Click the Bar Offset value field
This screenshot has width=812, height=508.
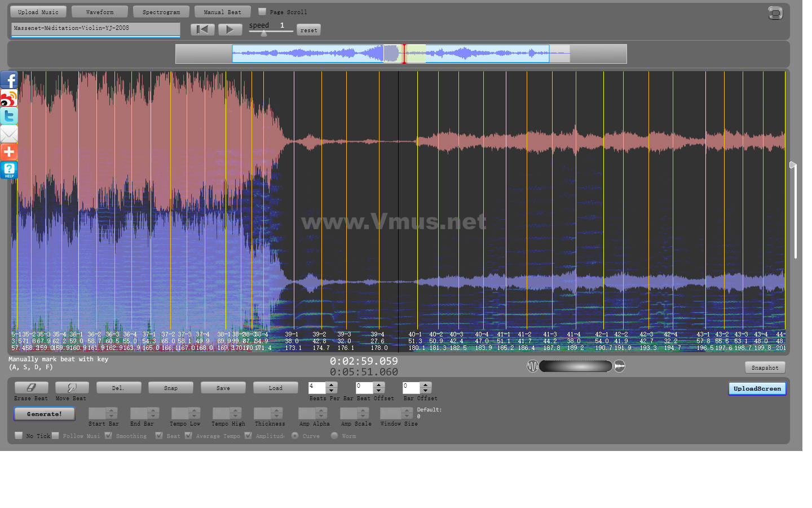coord(411,388)
